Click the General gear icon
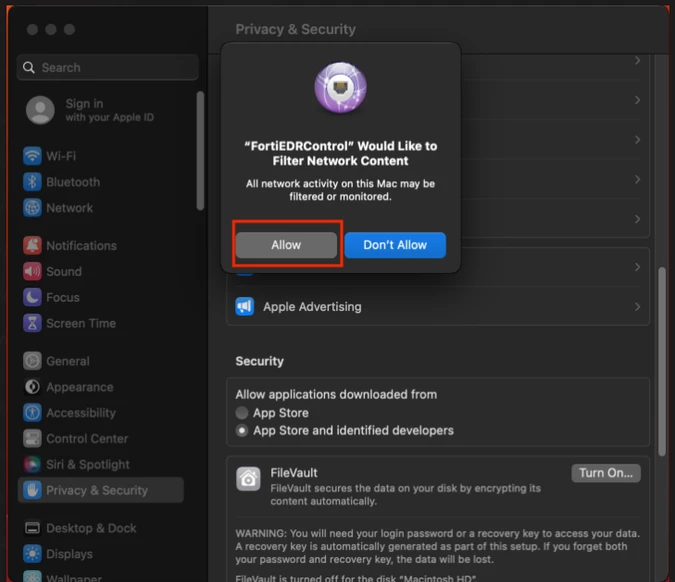 pyautogui.click(x=32, y=361)
